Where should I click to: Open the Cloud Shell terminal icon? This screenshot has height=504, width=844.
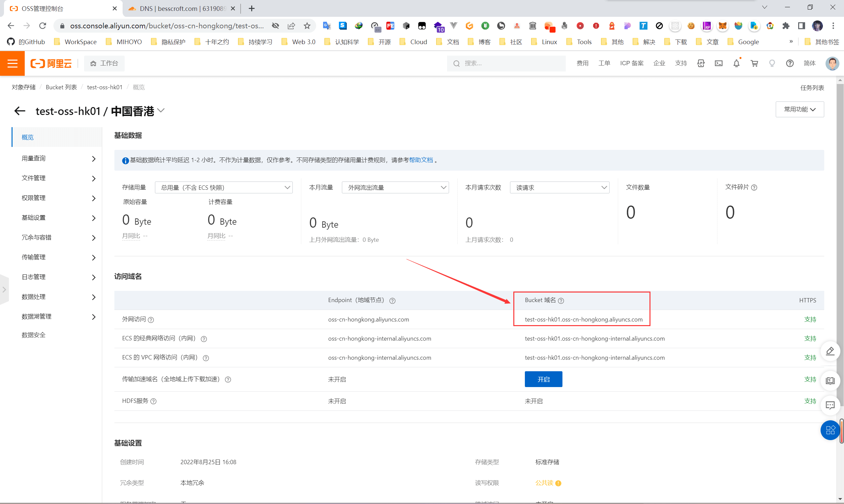(719, 64)
